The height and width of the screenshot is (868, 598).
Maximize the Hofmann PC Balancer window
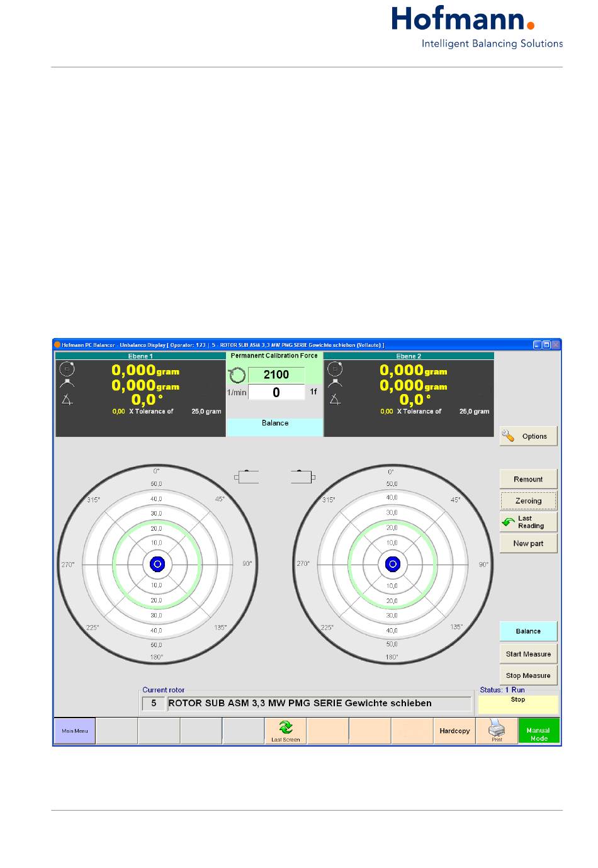pos(546,345)
